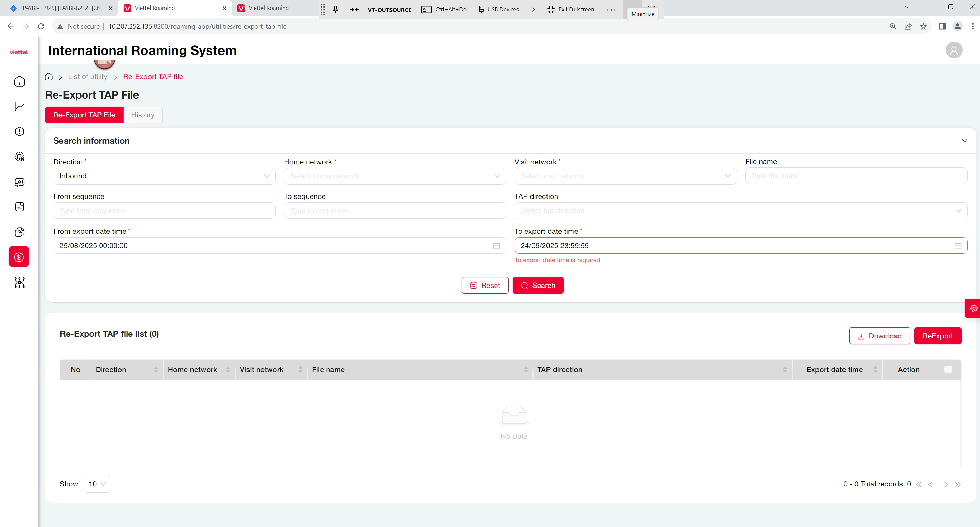Click the network nodes sidebar icon
The width and height of the screenshot is (980, 527).
click(x=19, y=282)
